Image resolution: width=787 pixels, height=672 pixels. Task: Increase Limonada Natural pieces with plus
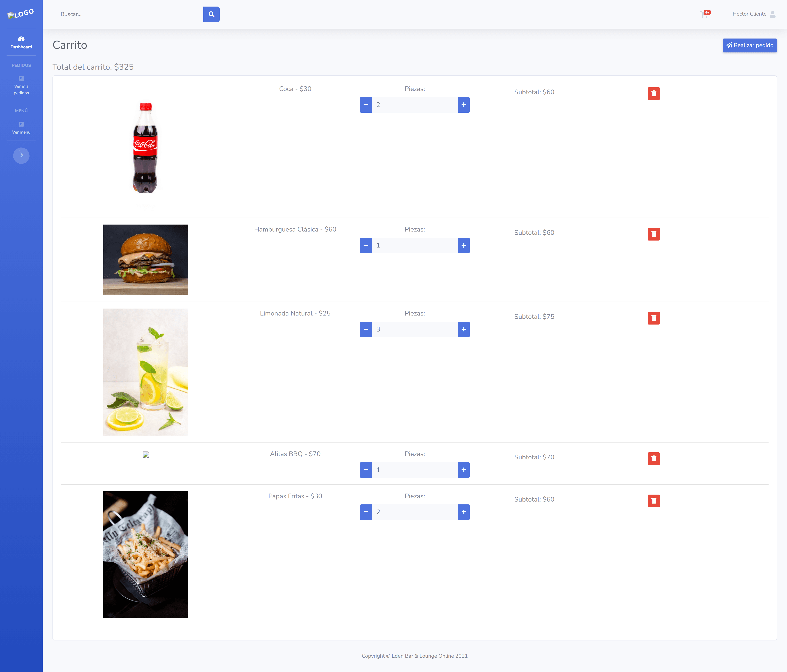tap(464, 329)
